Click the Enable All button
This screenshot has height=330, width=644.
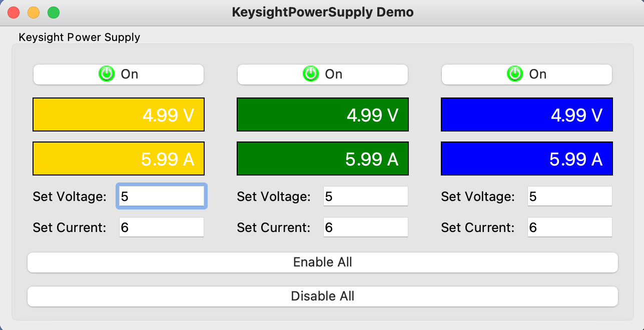tap(323, 262)
